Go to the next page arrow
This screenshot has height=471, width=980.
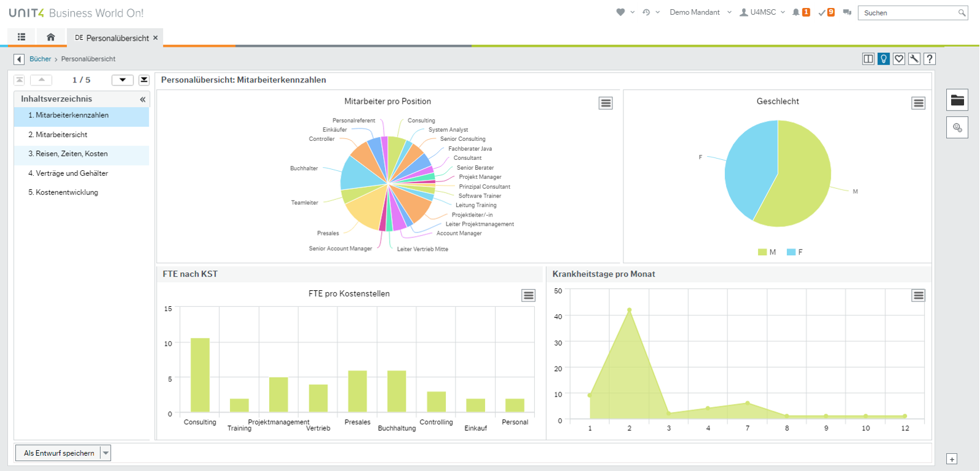(x=122, y=80)
